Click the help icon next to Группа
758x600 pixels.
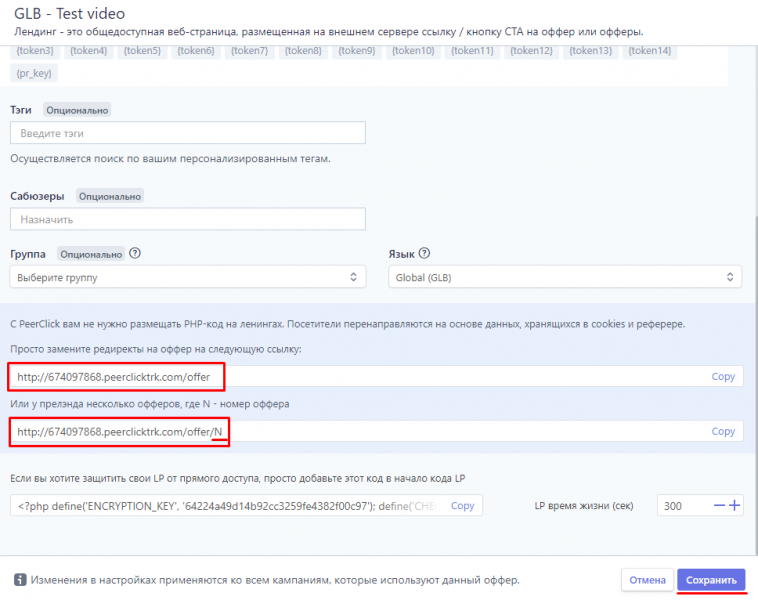pyautogui.click(x=135, y=253)
